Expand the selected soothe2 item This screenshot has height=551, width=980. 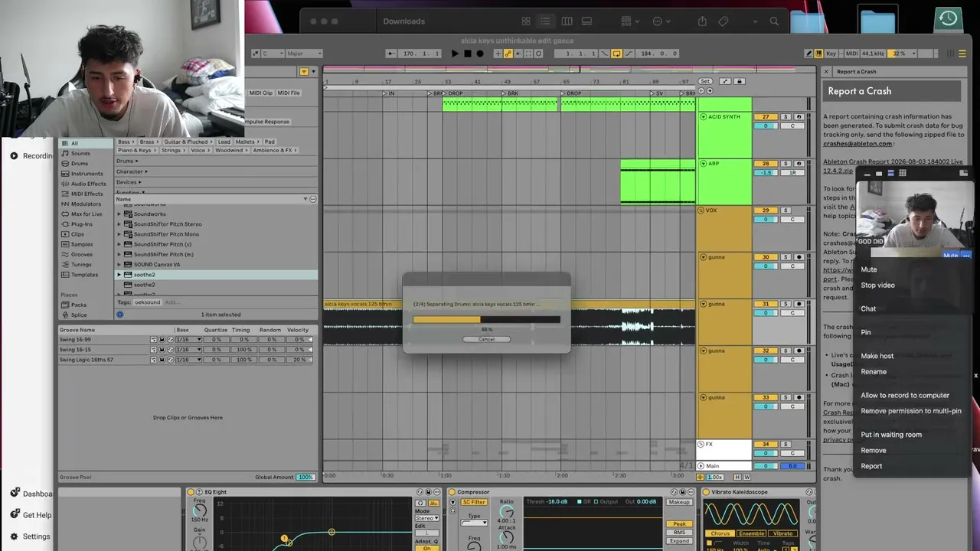[119, 275]
